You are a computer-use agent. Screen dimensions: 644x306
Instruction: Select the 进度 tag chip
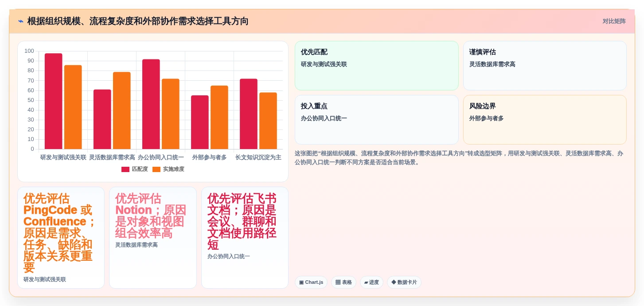coord(371,282)
